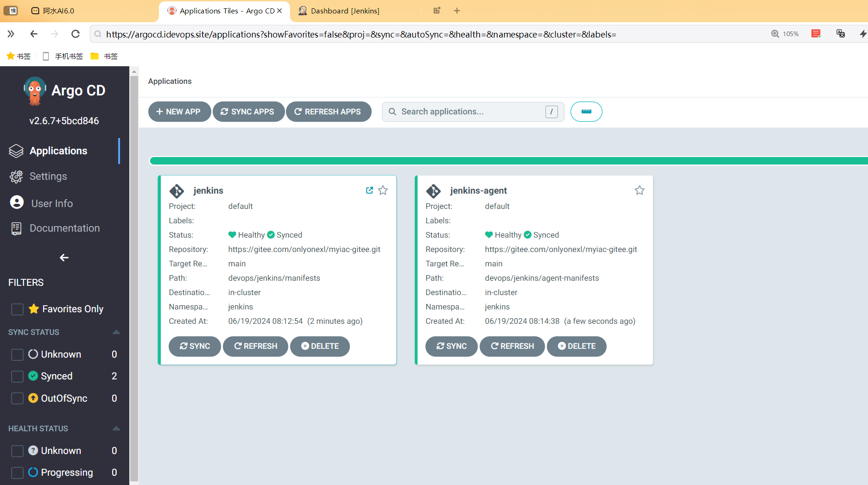Toggle the Favorites Only checkbox

[17, 309]
